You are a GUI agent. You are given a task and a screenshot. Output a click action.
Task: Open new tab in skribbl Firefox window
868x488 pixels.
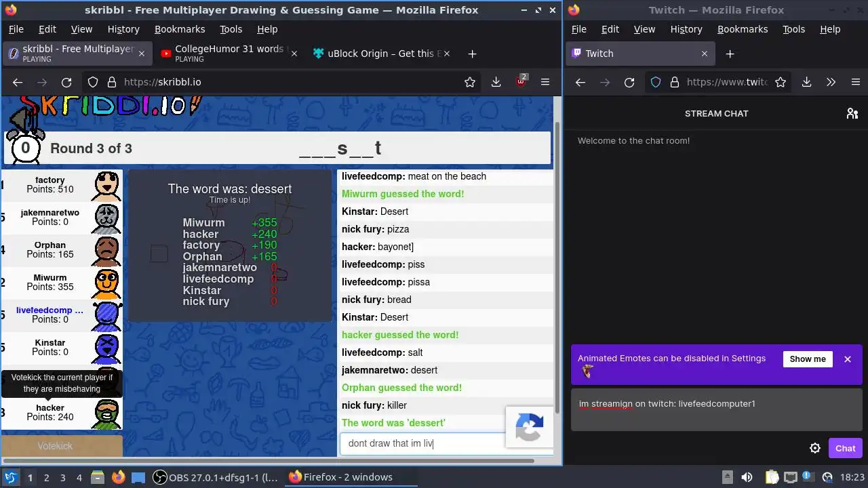coord(473,54)
